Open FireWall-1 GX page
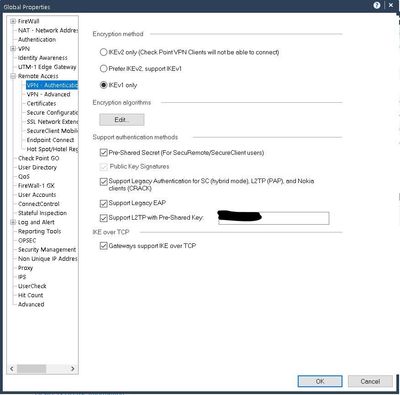 (x=36, y=186)
